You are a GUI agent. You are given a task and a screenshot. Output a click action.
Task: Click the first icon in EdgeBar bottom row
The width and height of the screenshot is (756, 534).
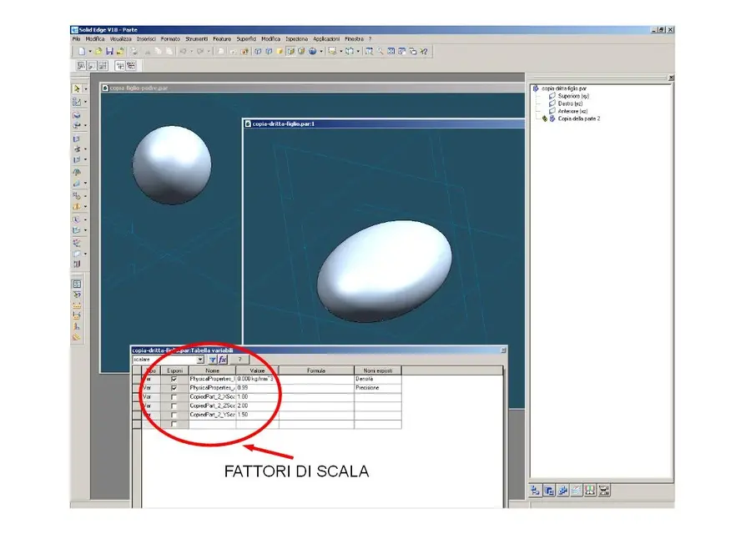[535, 491]
